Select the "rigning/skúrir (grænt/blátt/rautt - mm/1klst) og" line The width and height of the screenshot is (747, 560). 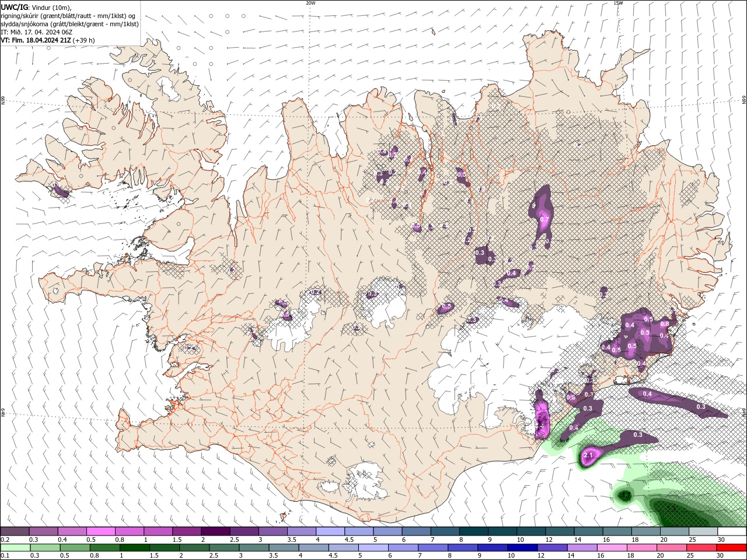click(69, 16)
